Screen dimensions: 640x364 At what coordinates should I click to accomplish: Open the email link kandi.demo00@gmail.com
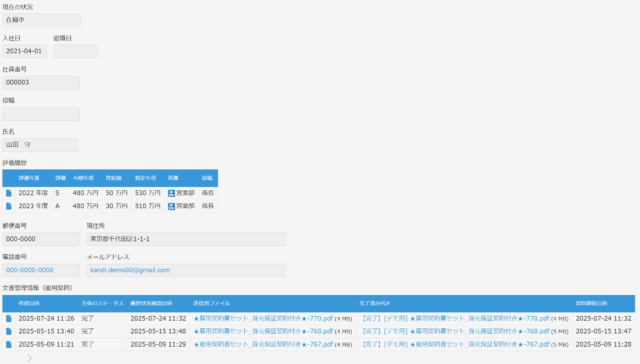coord(130,270)
